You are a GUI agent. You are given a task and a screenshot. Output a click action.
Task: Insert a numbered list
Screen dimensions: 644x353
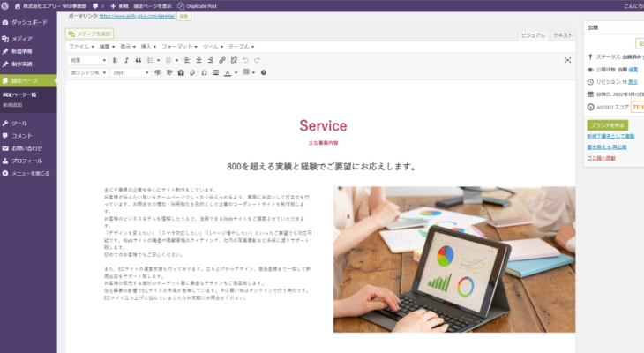point(168,60)
